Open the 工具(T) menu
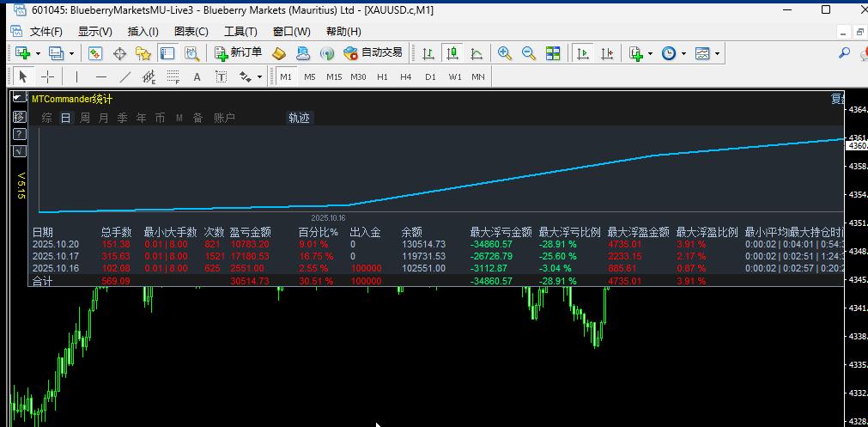Screen dimensions: 868x427 pos(240,32)
